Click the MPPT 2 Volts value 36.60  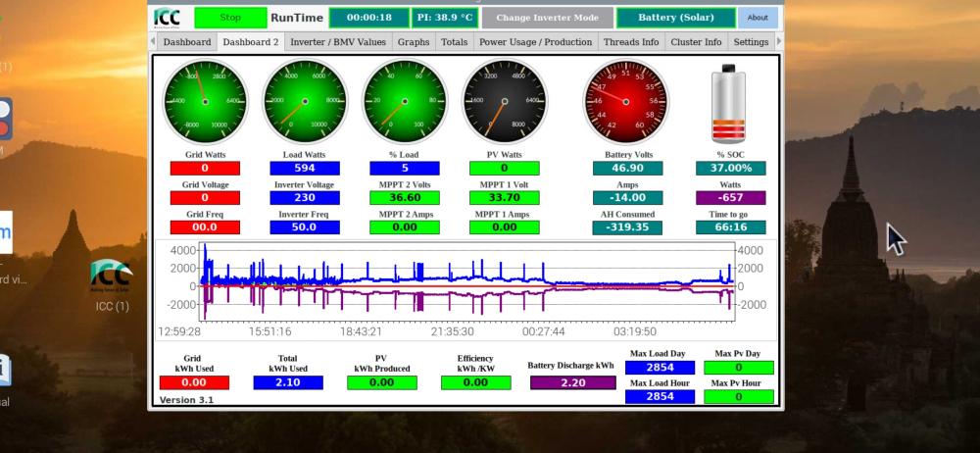point(405,198)
